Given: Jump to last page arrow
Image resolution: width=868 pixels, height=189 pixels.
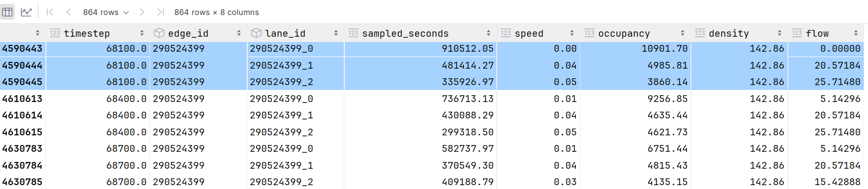Looking at the screenshot, I should (160, 12).
